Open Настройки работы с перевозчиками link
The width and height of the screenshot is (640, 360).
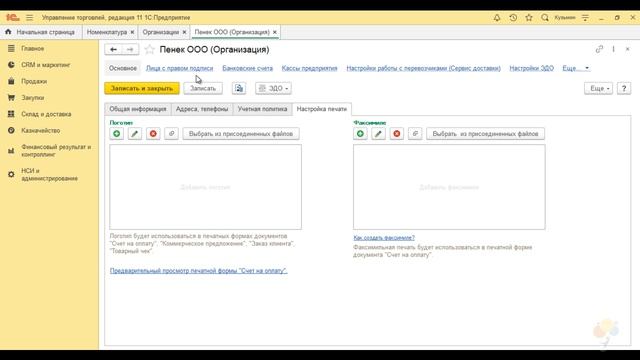click(x=423, y=68)
